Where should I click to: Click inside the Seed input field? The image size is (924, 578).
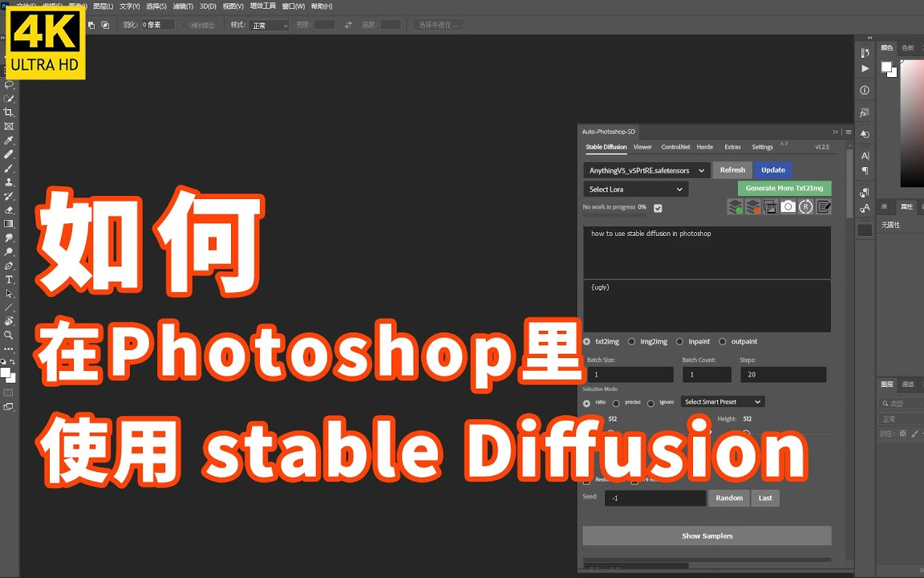(x=654, y=498)
